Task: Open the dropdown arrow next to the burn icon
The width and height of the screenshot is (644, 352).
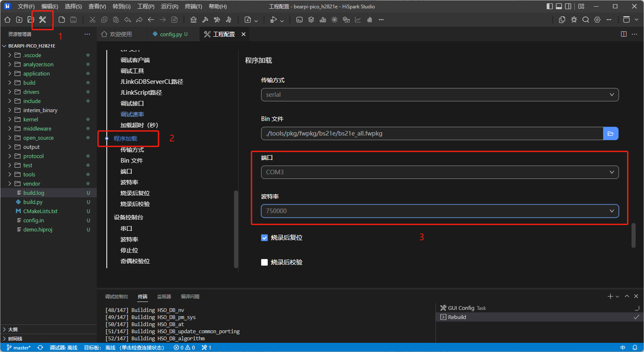Action: [256, 20]
